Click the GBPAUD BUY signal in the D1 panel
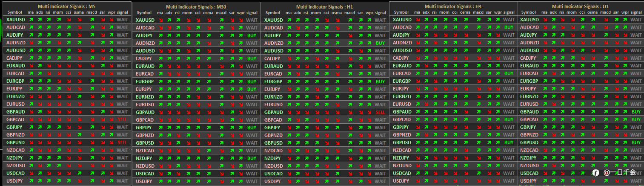The image size is (644, 186). [636, 112]
